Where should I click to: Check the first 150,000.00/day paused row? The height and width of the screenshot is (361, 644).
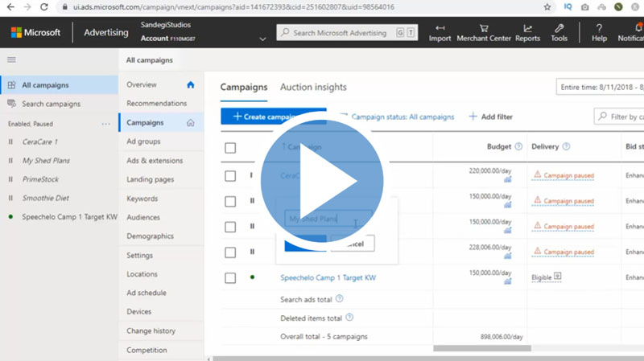(x=230, y=202)
